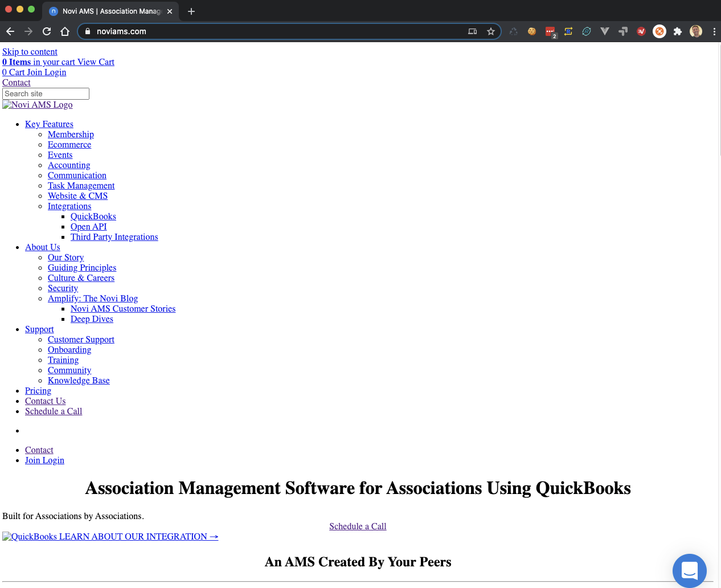The width and height of the screenshot is (721, 588).
Task: Visit the Website & CMS page
Action: point(77,196)
